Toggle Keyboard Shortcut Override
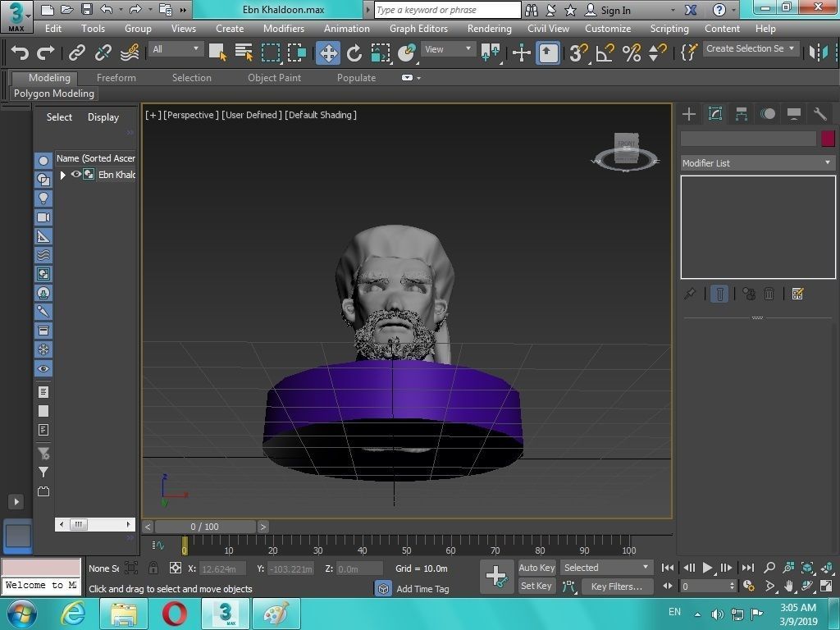Viewport: 840px width, 630px height. pyautogui.click(x=547, y=53)
